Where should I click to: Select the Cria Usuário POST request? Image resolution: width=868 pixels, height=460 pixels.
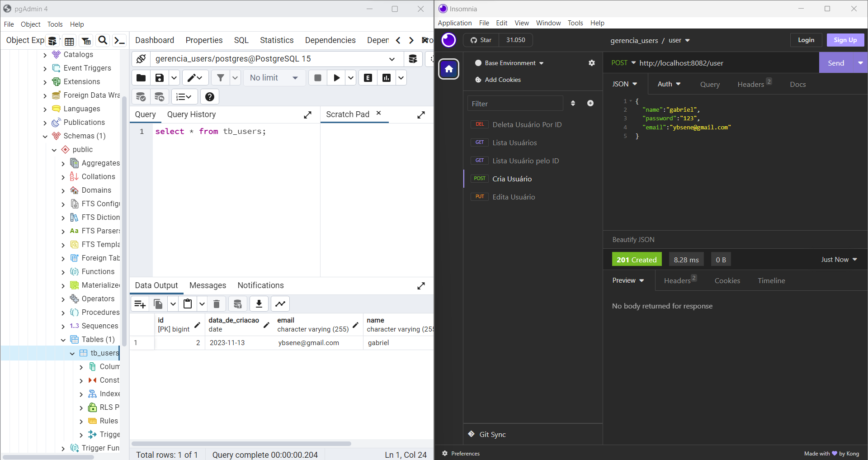pos(512,179)
